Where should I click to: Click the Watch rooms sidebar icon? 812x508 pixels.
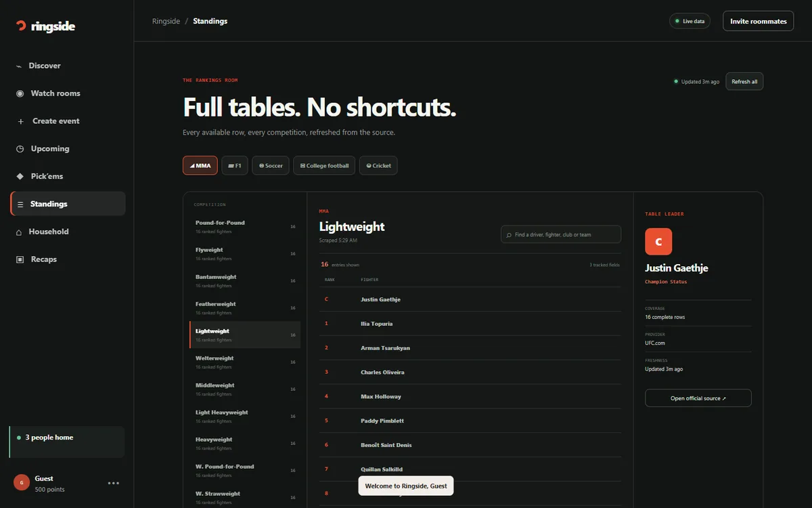point(20,93)
